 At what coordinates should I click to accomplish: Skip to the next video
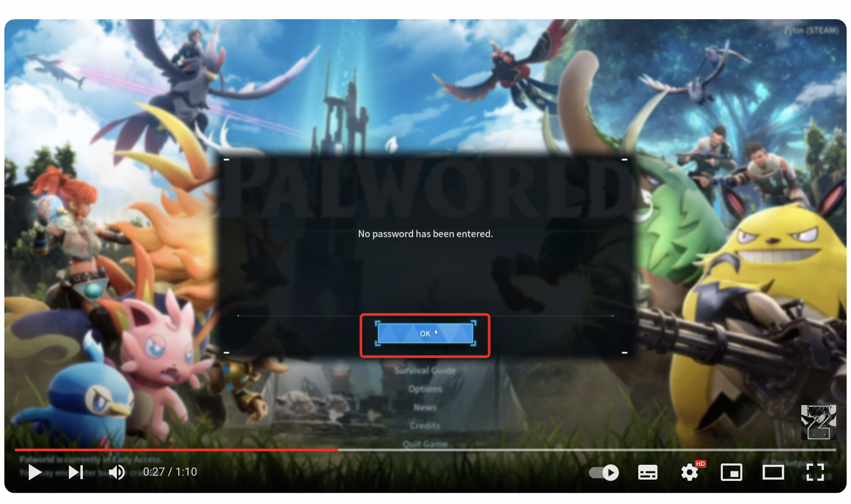75,472
